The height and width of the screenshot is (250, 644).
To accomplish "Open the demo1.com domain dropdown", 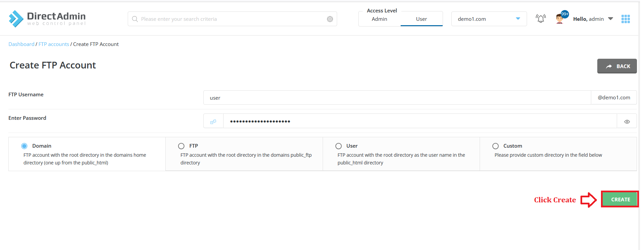I will click(x=489, y=19).
